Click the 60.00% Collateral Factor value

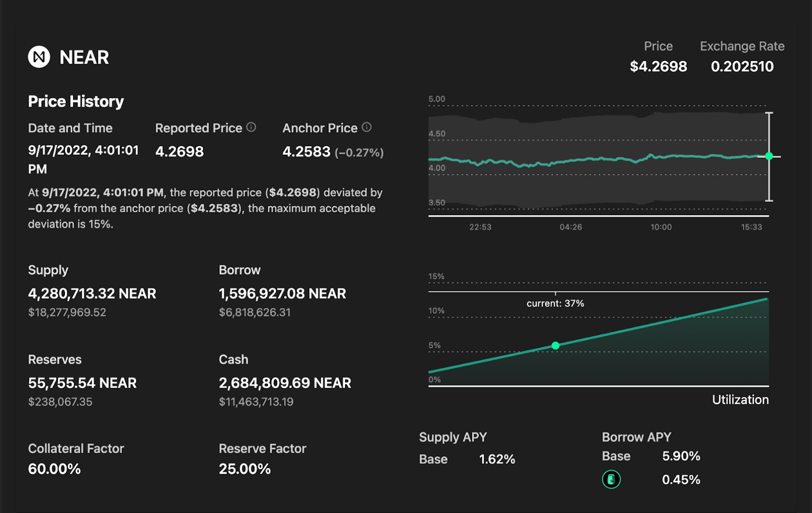coord(55,469)
